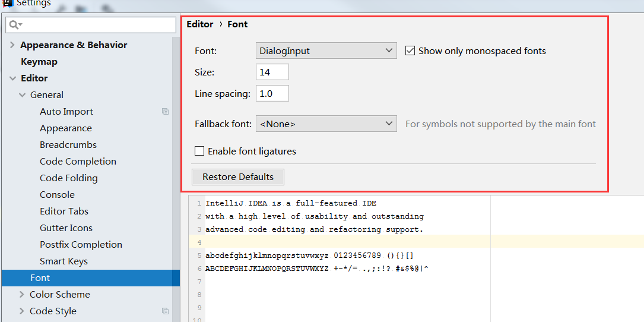644x322 pixels.
Task: Click the search magnifier icon in the settings search box
Action: click(15, 25)
